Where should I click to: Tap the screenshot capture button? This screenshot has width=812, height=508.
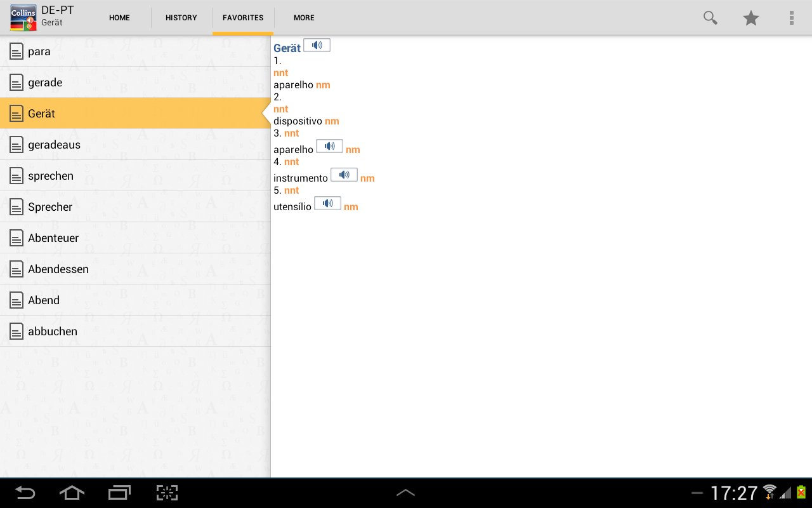(x=167, y=493)
